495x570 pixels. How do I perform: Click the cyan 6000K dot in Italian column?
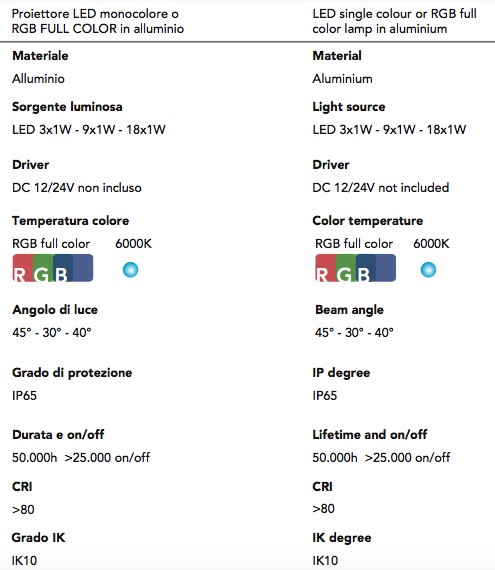click(x=130, y=270)
